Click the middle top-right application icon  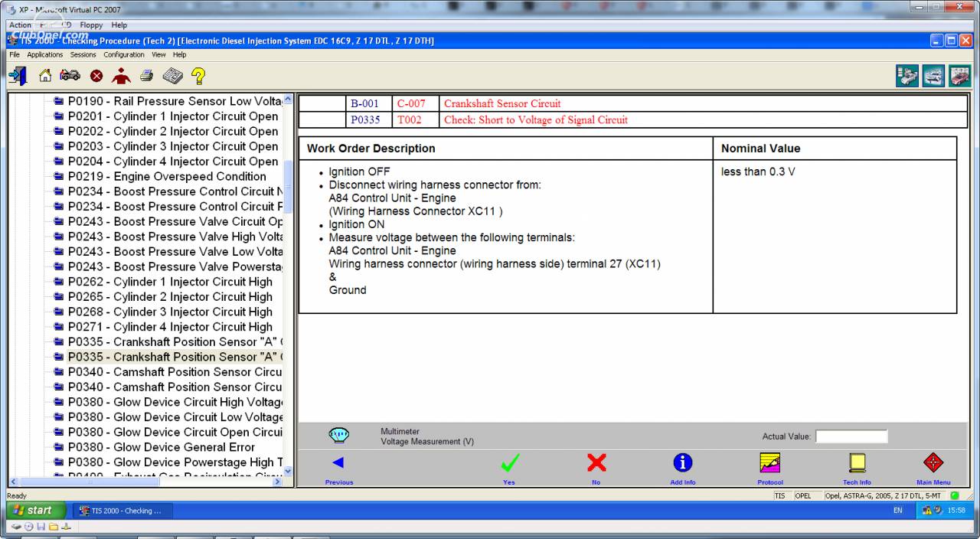coord(933,77)
